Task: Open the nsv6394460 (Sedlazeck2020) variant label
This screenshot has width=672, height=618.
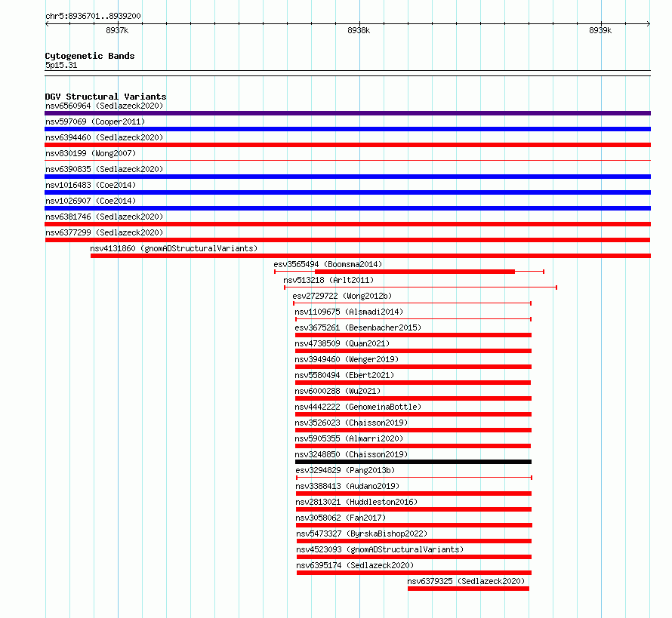Action: [104, 137]
